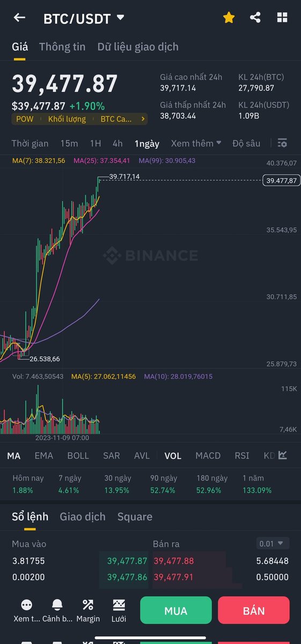Select the 15m interval
Viewport: 301px width, 644px height.
69,143
